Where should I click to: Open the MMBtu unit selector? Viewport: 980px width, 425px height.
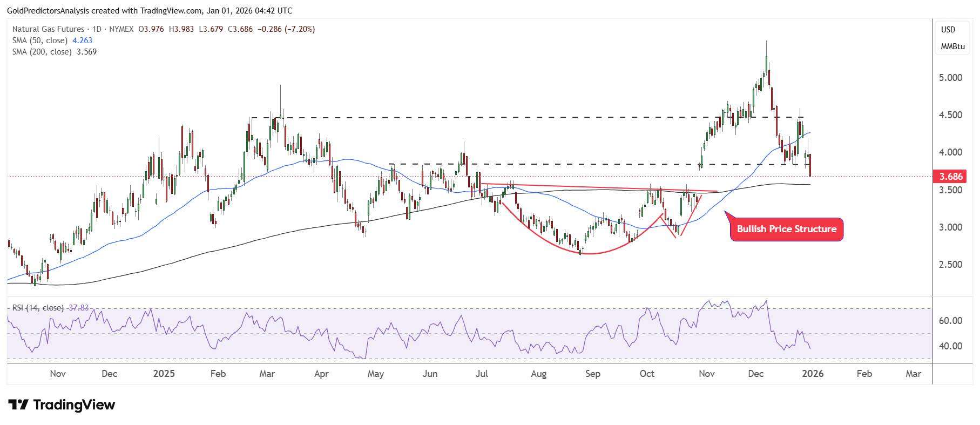click(952, 46)
